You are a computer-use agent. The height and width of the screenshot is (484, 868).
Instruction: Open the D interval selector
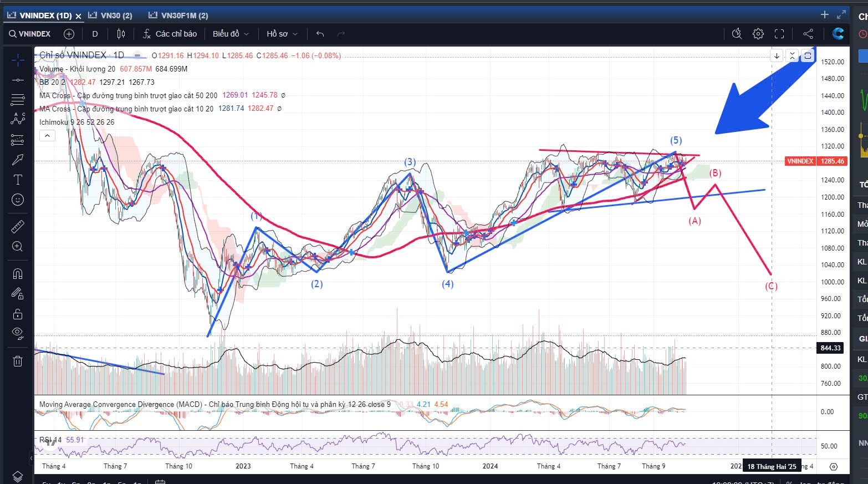click(95, 34)
